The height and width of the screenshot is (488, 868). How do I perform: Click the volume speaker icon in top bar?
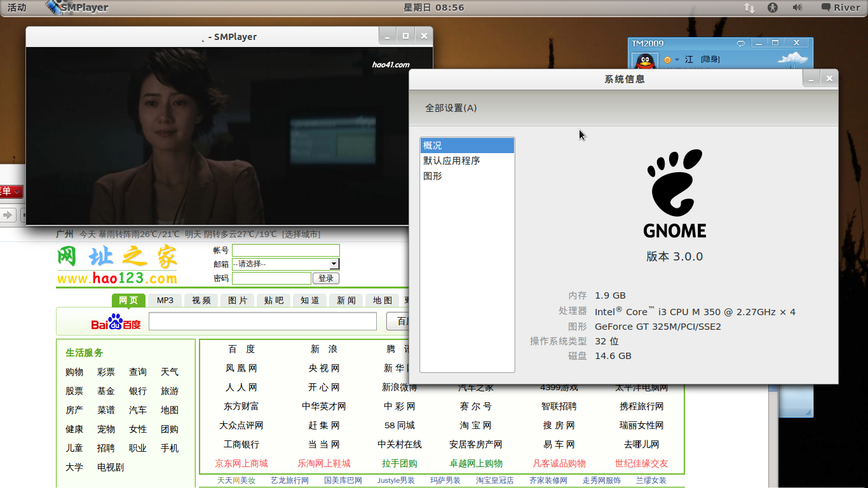click(797, 8)
